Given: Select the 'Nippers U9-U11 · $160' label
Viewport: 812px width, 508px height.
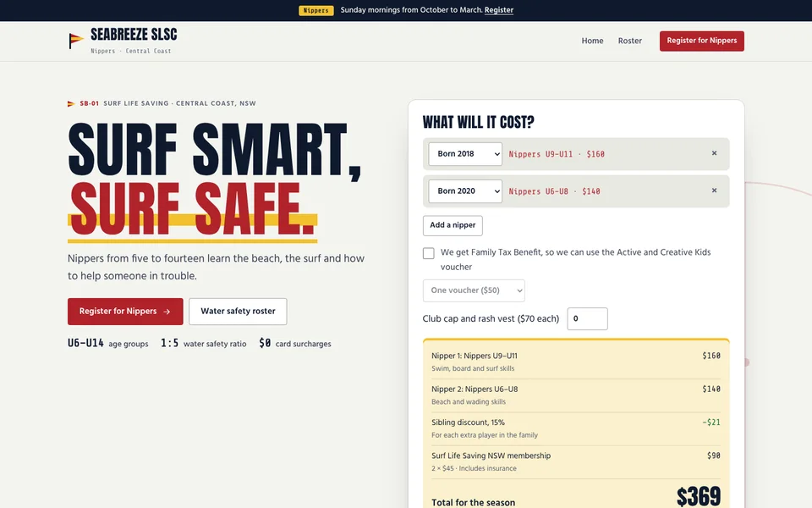Looking at the screenshot, I should pos(557,154).
